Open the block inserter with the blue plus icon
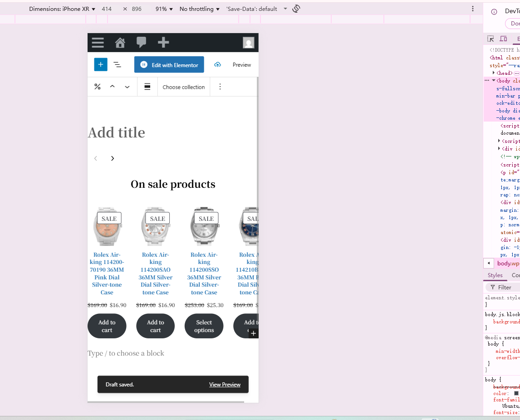Viewport: 520px width, 420px height. pyautogui.click(x=100, y=64)
